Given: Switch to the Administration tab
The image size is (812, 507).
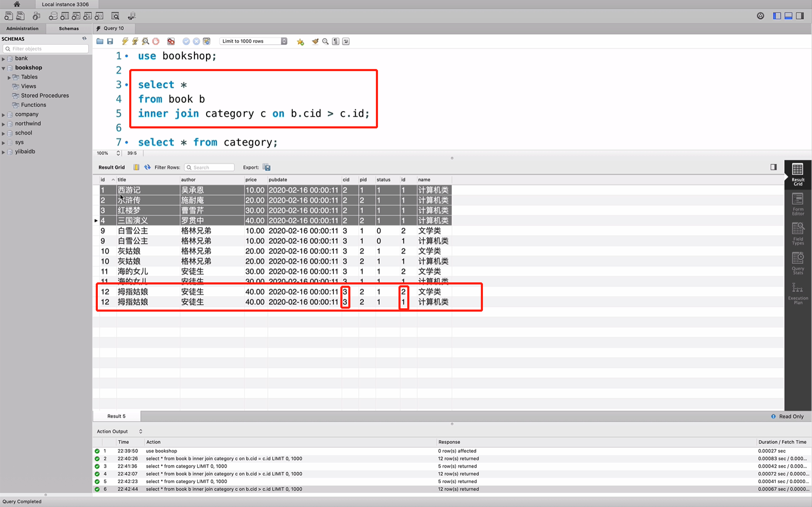Looking at the screenshot, I should 22,28.
